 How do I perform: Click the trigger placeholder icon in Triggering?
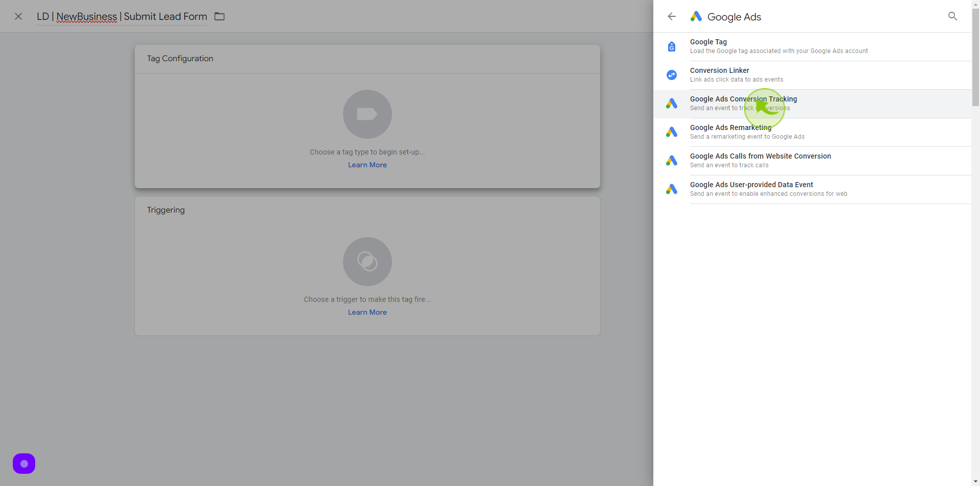[x=367, y=262]
